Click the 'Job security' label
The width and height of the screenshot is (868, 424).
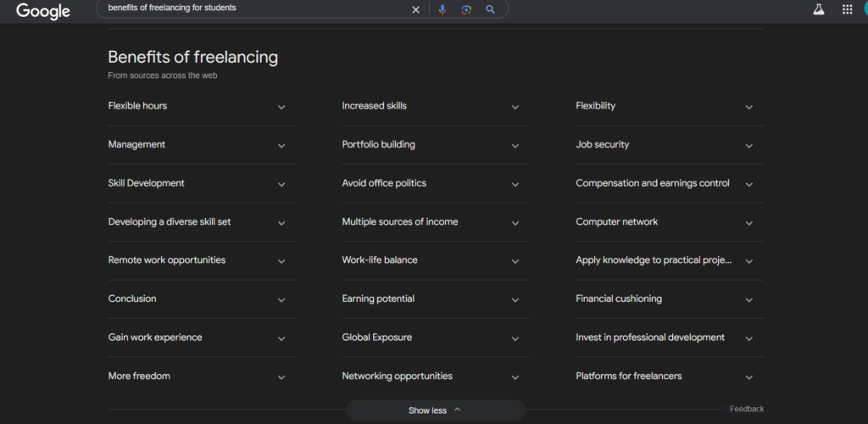[603, 144]
